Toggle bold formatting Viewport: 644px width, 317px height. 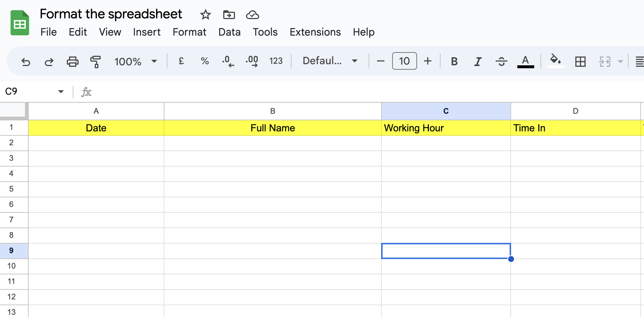click(x=454, y=61)
